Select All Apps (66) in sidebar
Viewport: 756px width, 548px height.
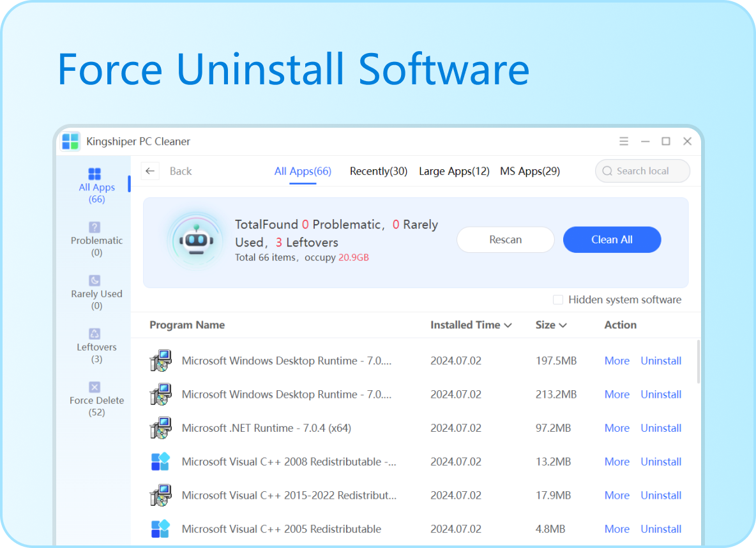pyautogui.click(x=96, y=186)
